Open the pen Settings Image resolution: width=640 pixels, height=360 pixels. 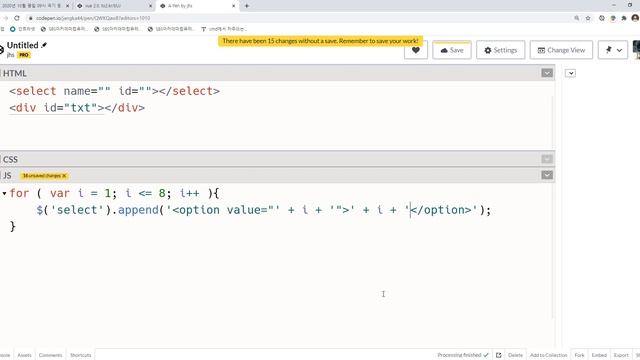[500, 50]
